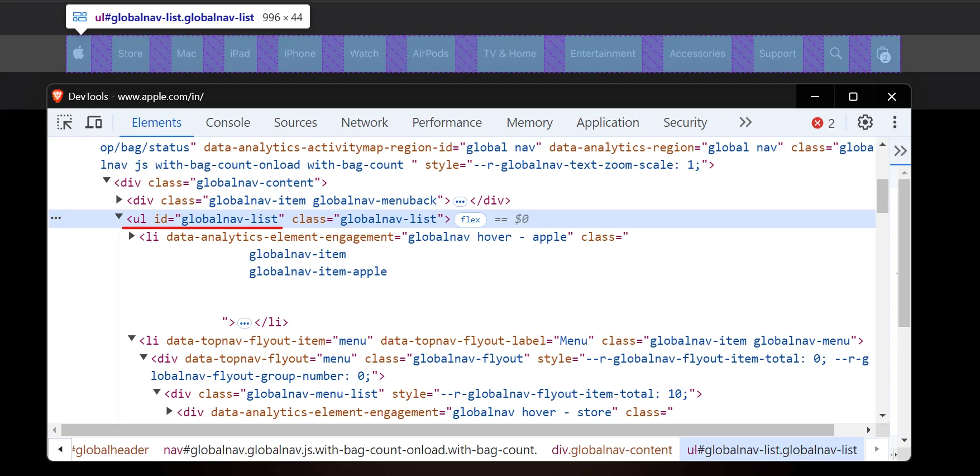This screenshot has width=980, height=476.
Task: Expand the globalnav hover store div node
Action: click(169, 411)
